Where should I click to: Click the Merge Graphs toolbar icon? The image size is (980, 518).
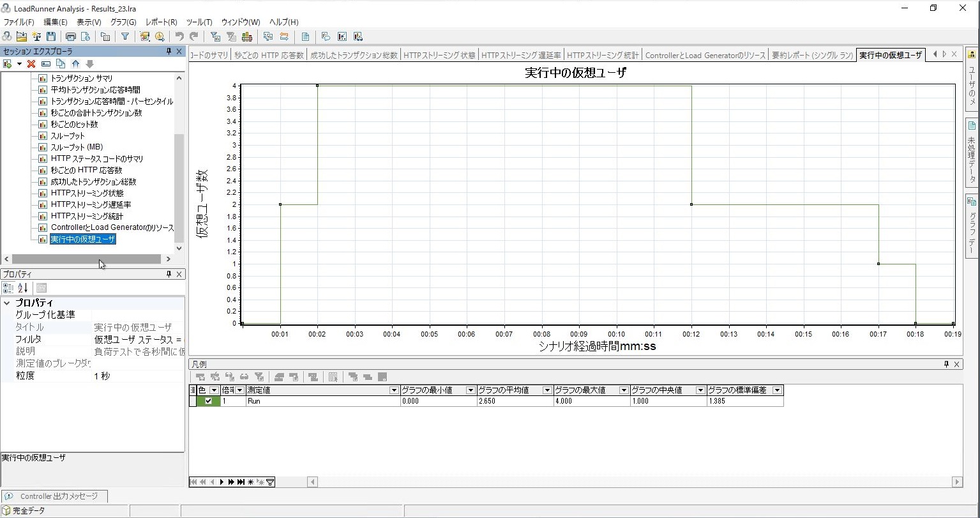click(248, 36)
